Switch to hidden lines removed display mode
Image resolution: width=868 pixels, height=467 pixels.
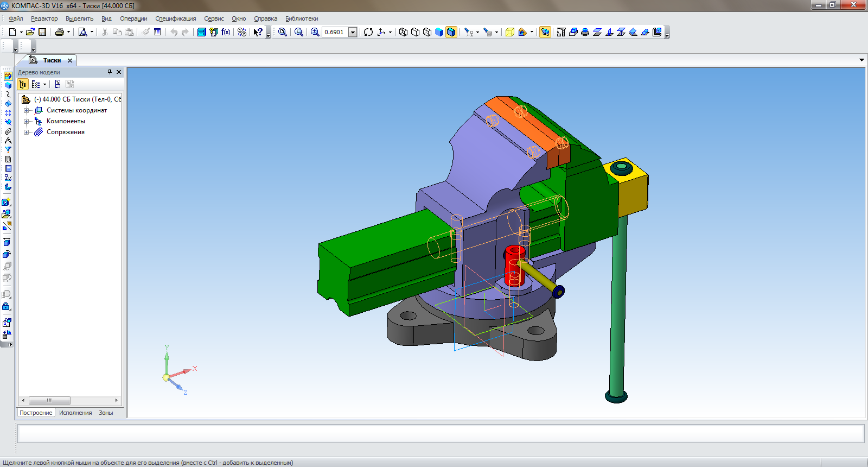(415, 32)
